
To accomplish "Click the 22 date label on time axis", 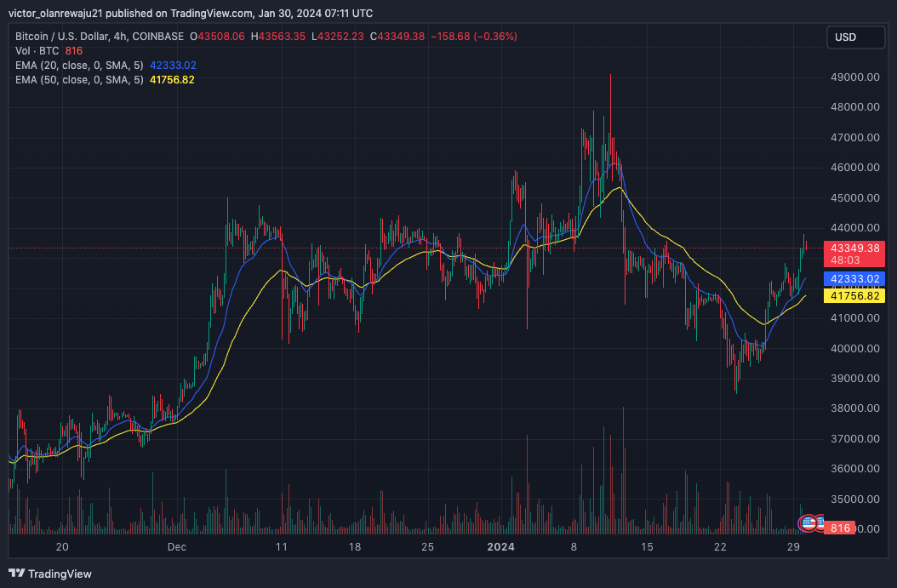I will coord(720,547).
